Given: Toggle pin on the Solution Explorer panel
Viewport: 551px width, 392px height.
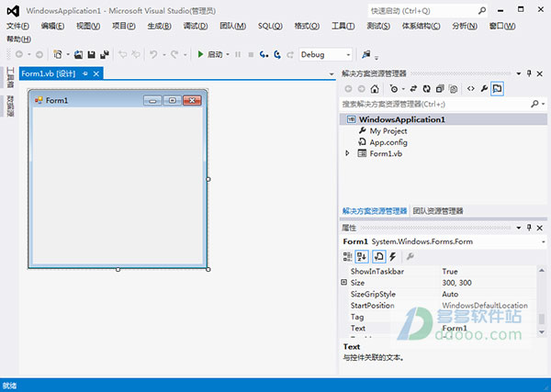Looking at the screenshot, I should (529, 73).
